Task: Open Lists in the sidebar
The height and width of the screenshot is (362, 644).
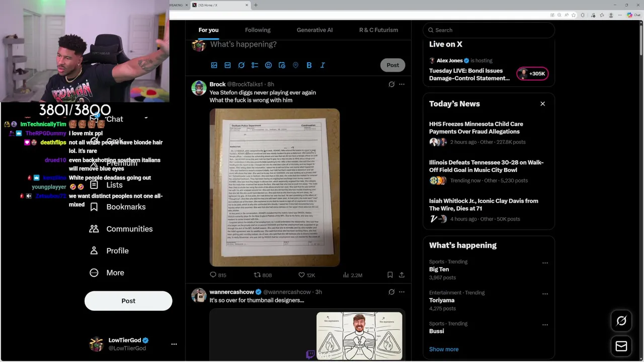Action: point(106,185)
